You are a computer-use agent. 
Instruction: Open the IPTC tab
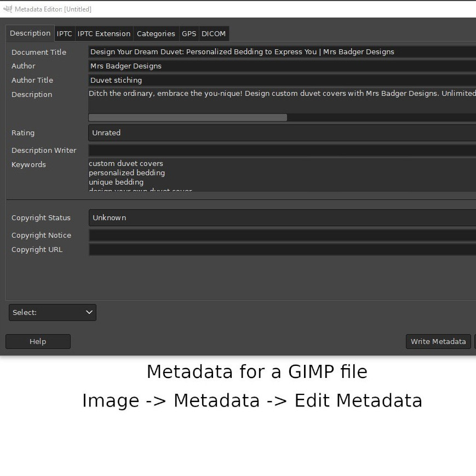[x=64, y=34]
